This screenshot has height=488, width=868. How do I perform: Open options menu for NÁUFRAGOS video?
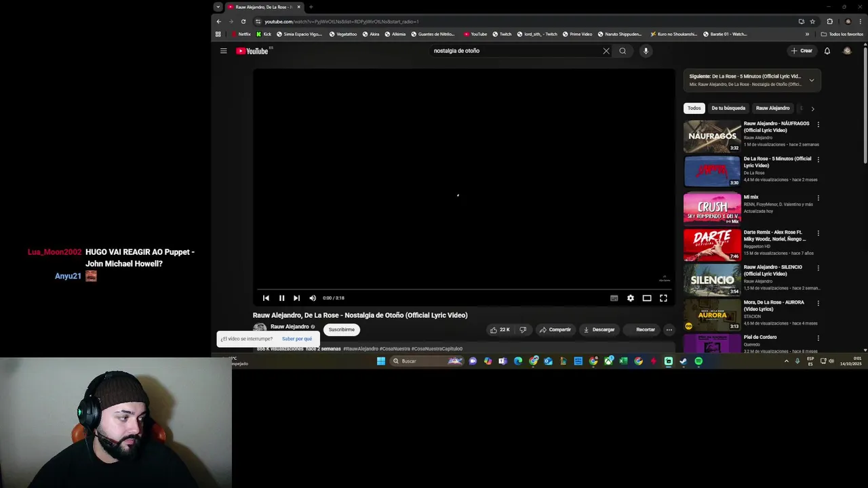pos(818,125)
